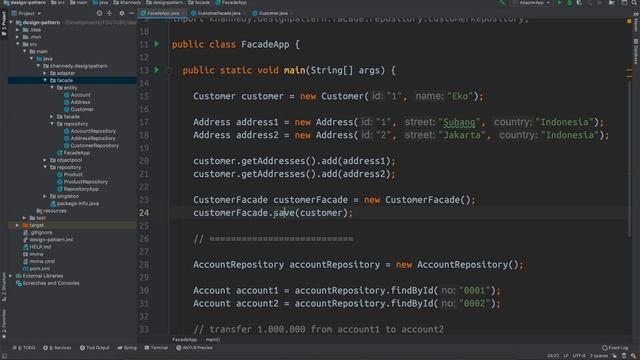Open the Database side panel

click(636, 51)
